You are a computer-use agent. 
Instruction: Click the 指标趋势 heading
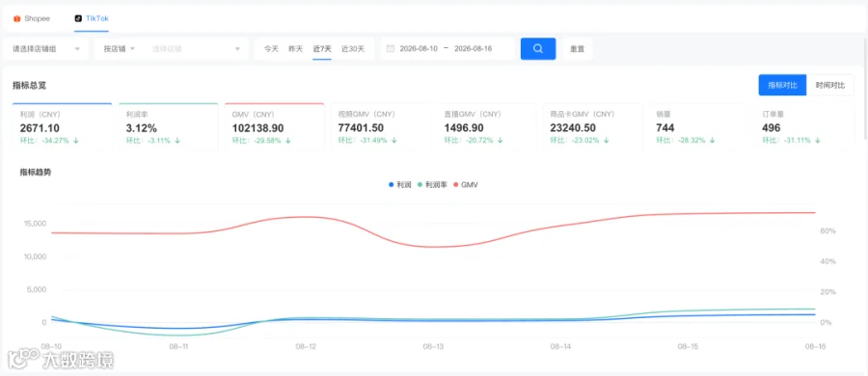[x=36, y=173]
